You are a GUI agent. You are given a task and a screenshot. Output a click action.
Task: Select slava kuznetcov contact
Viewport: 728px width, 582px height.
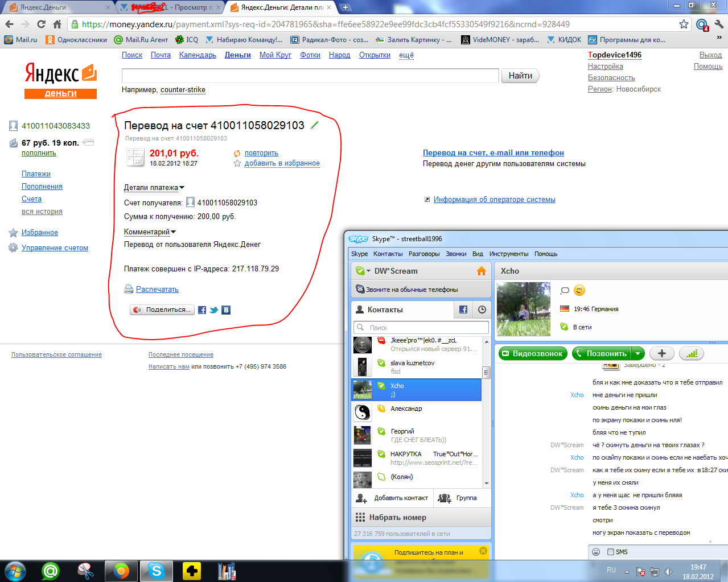[416, 367]
